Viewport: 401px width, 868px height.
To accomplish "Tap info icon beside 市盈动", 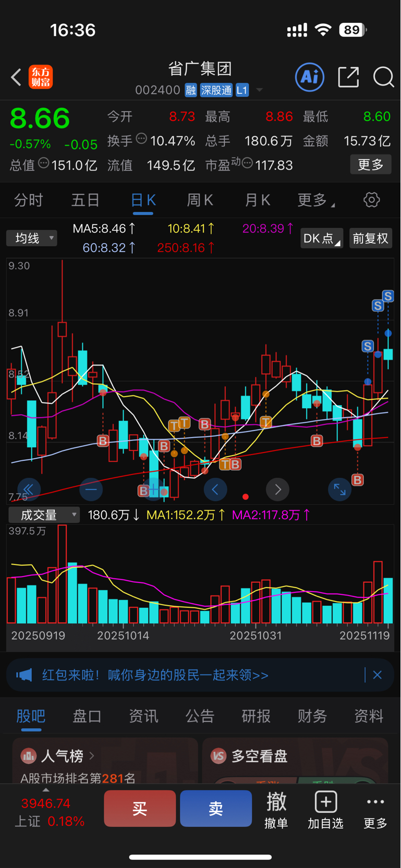I will (247, 163).
